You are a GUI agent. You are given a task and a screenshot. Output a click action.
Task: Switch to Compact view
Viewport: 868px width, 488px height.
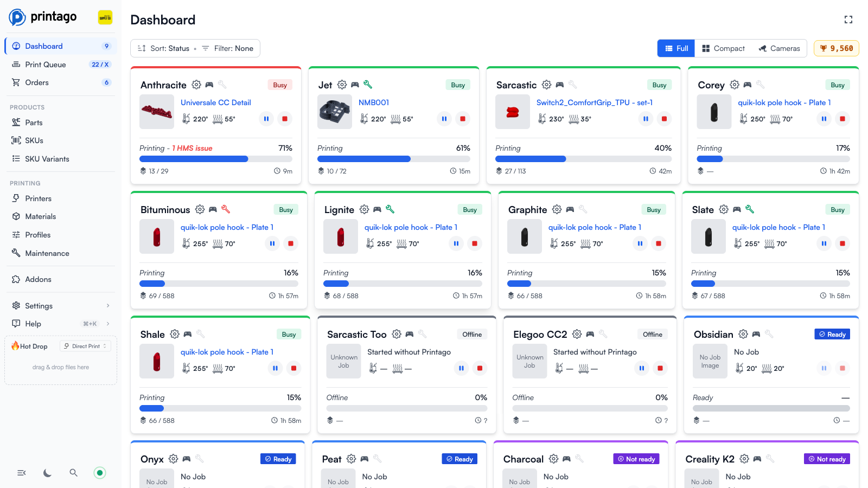pos(723,48)
